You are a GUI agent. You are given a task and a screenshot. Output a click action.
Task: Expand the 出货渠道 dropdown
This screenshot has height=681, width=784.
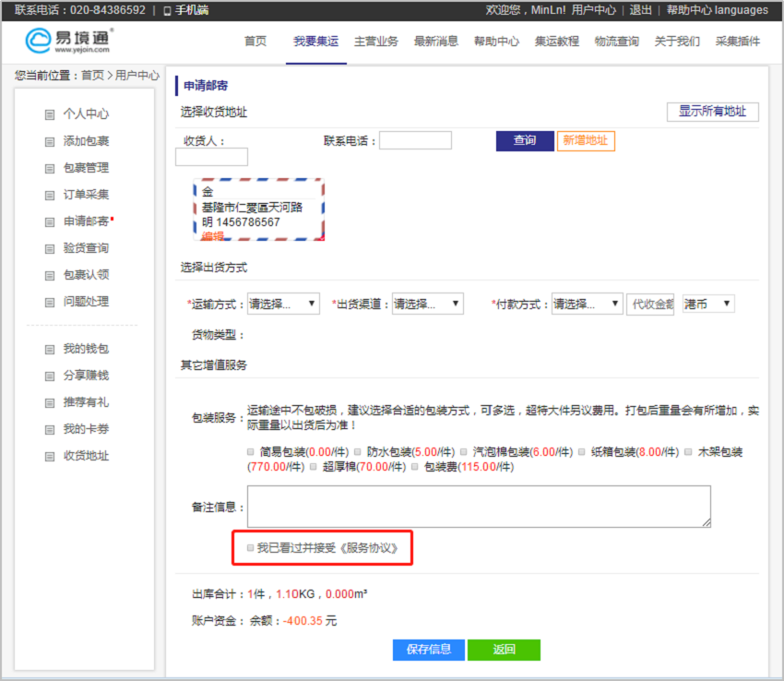[427, 304]
